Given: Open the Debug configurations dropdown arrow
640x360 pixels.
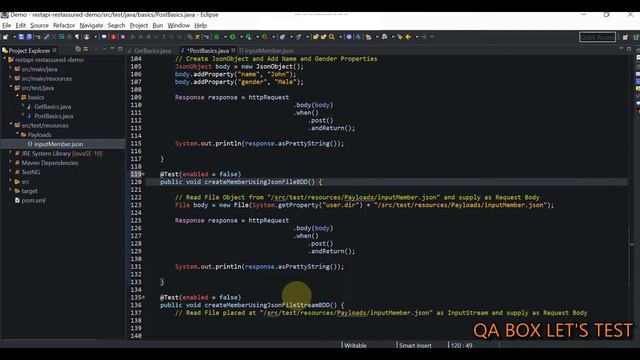Looking at the screenshot, I should point(225,37).
